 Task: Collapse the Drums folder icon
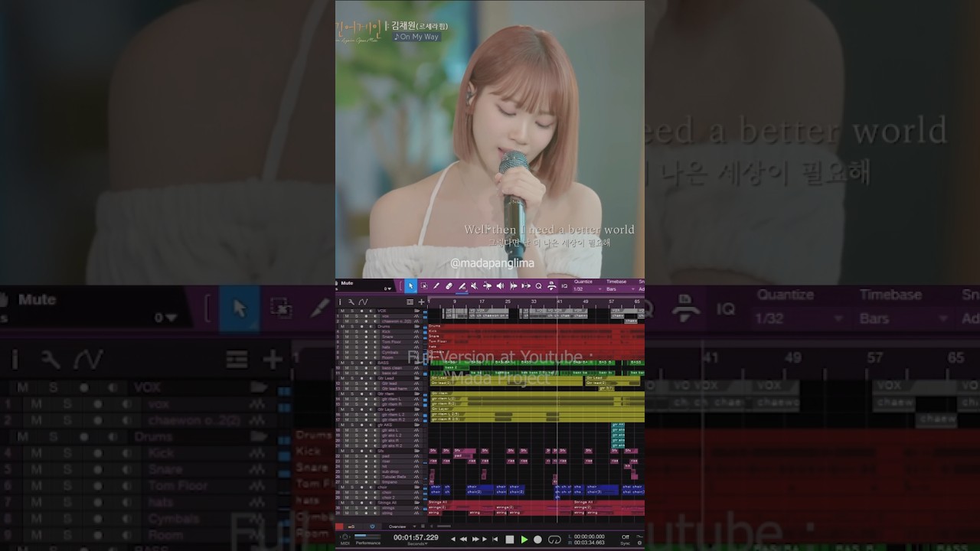[417, 326]
